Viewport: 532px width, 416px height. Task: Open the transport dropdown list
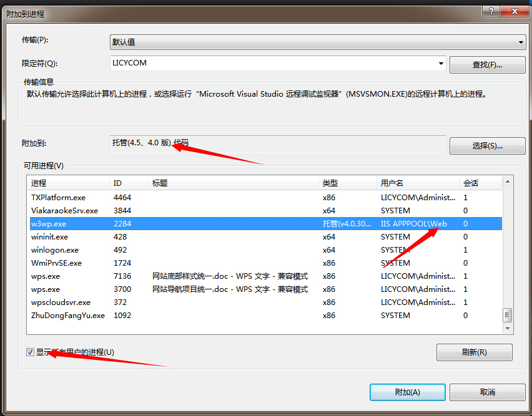[521, 42]
